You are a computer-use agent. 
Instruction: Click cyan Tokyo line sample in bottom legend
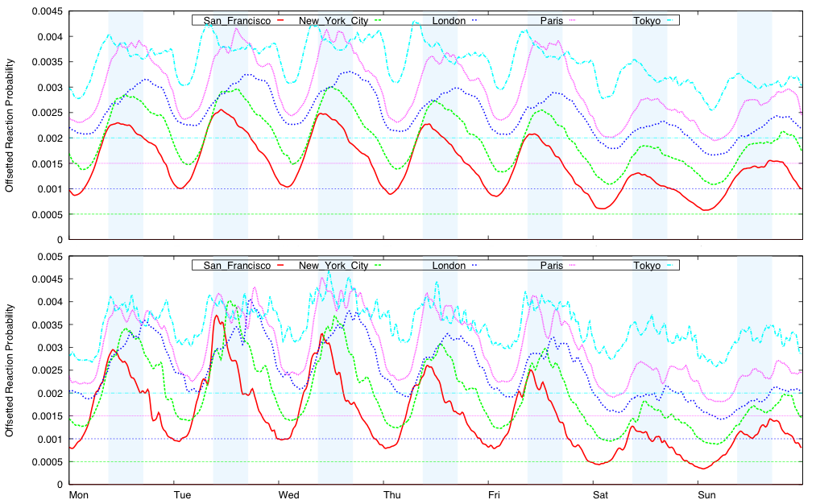coord(669,266)
